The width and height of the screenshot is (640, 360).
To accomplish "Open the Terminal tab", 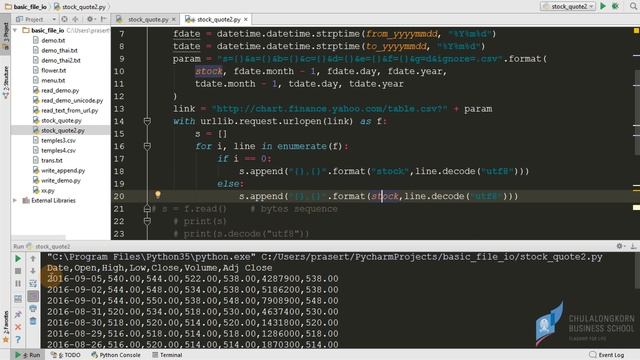I will pos(167,355).
